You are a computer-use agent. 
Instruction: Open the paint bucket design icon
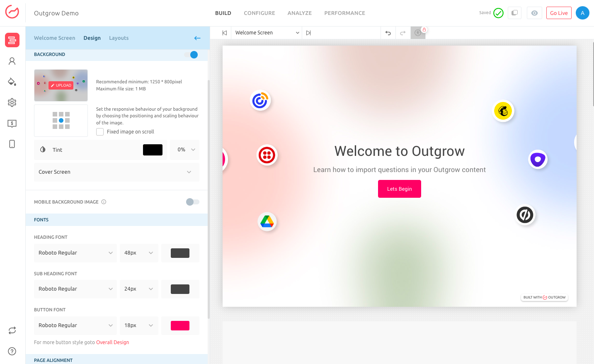[x=12, y=82]
